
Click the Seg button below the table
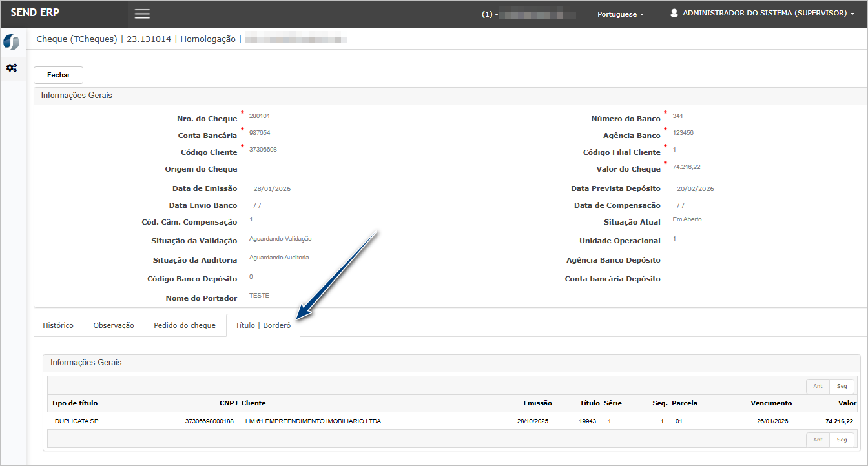tap(842, 440)
